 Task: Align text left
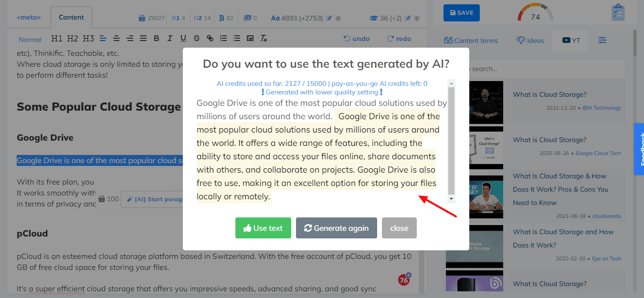pyautogui.click(x=103, y=39)
